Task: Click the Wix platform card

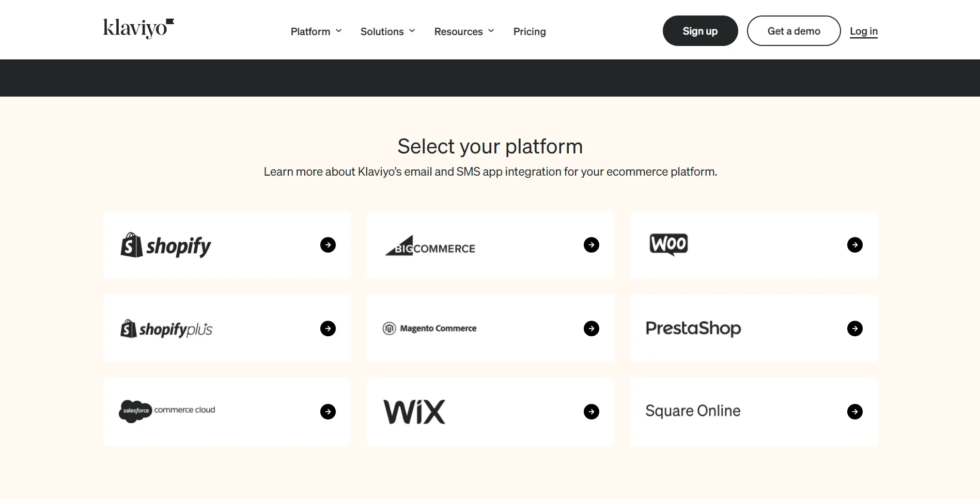Action: click(490, 412)
